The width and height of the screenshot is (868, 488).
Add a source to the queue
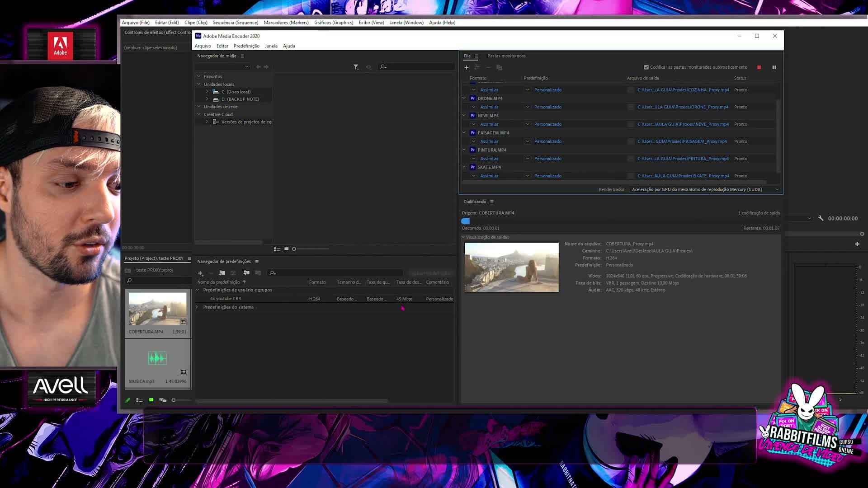coord(466,67)
